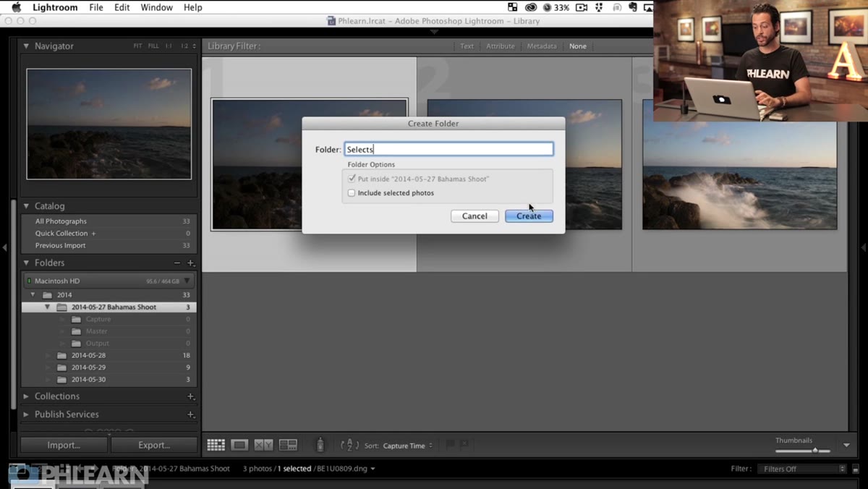
Task: Select the Attribute library filter tab
Action: click(x=501, y=46)
